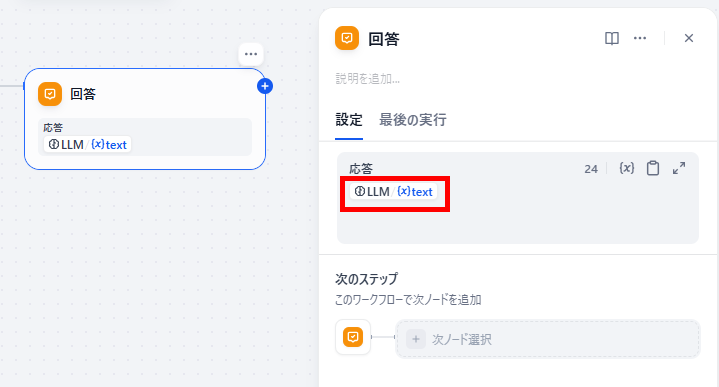Copy 応答 content with clipboard icon
Image resolution: width=719 pixels, height=387 pixels.
point(653,168)
